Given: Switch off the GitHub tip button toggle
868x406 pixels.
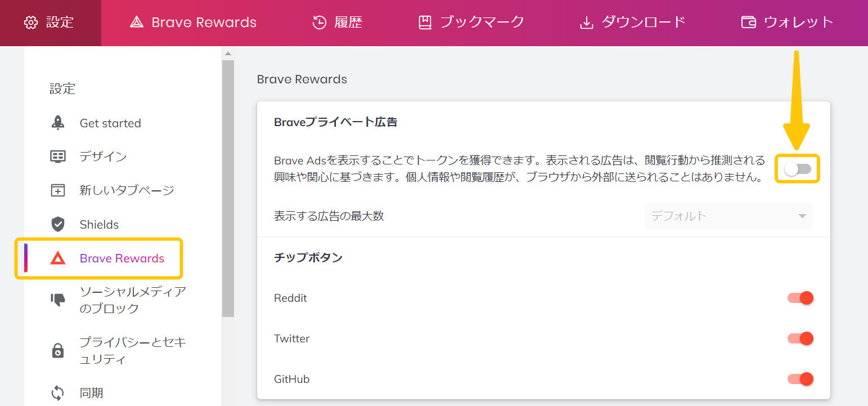Looking at the screenshot, I should click(800, 379).
